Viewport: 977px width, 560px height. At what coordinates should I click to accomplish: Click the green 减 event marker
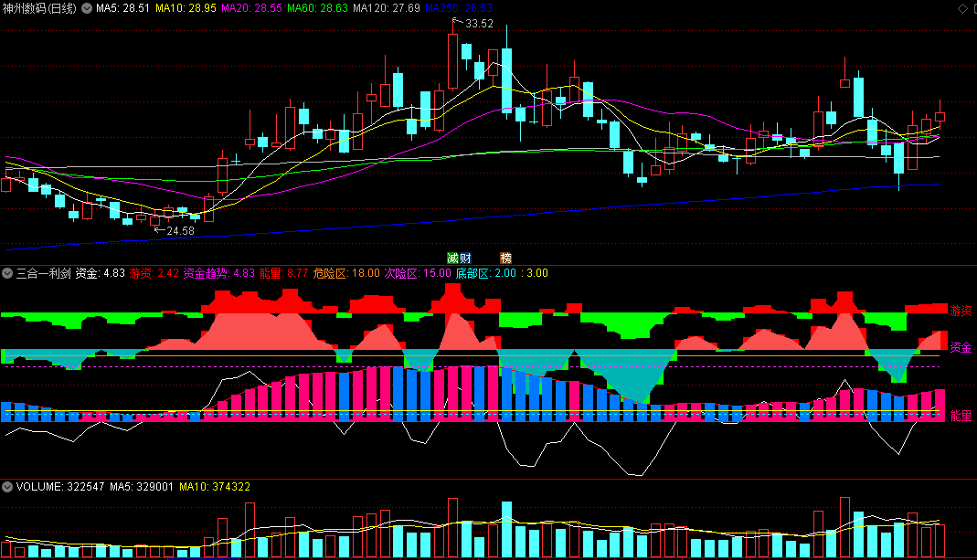(x=453, y=258)
